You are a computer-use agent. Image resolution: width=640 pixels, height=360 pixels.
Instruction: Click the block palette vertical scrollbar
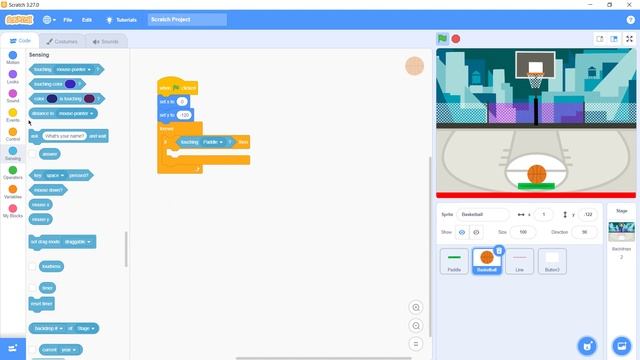click(x=126, y=249)
